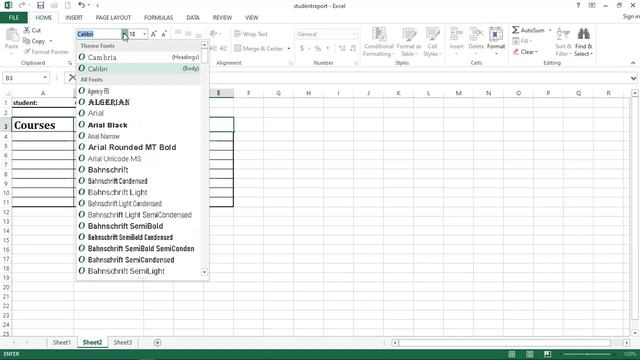Apply accounting dollar number format
The width and height of the screenshot is (640, 360).
[302, 49]
